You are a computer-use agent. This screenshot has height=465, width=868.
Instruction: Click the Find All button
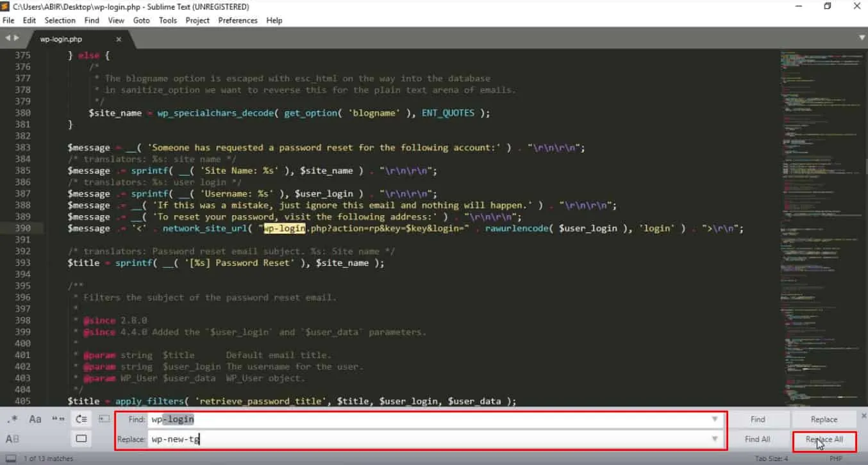click(758, 439)
